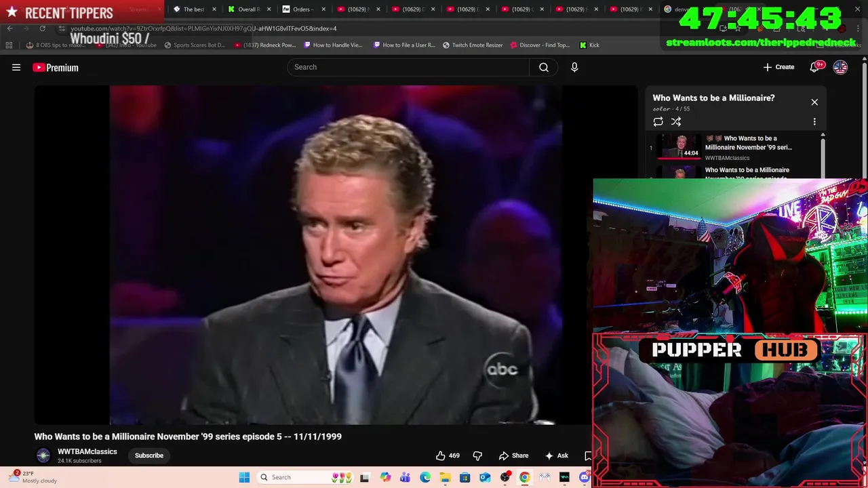Open the Kick bookmark
This screenshot has height=488, width=868.
(589, 45)
